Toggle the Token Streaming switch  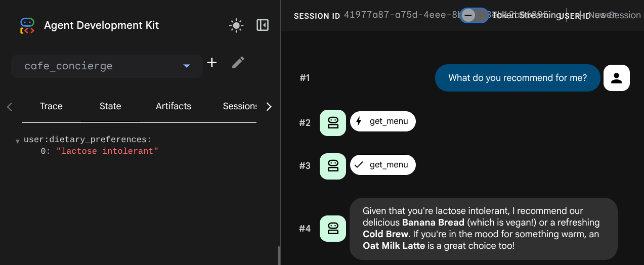(x=475, y=15)
